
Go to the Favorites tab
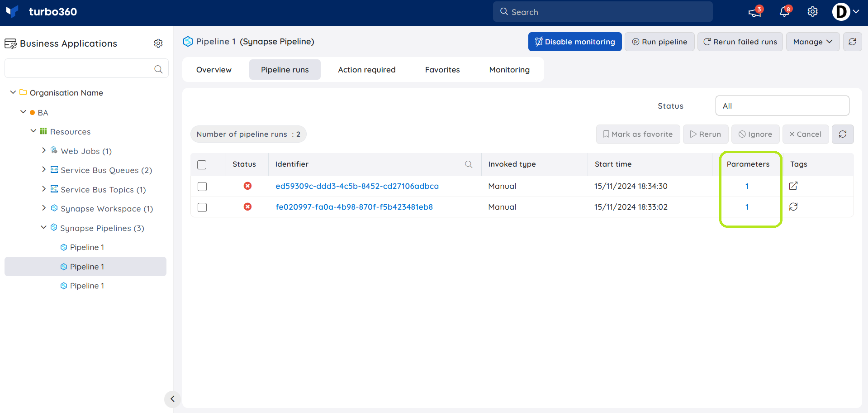pos(442,70)
